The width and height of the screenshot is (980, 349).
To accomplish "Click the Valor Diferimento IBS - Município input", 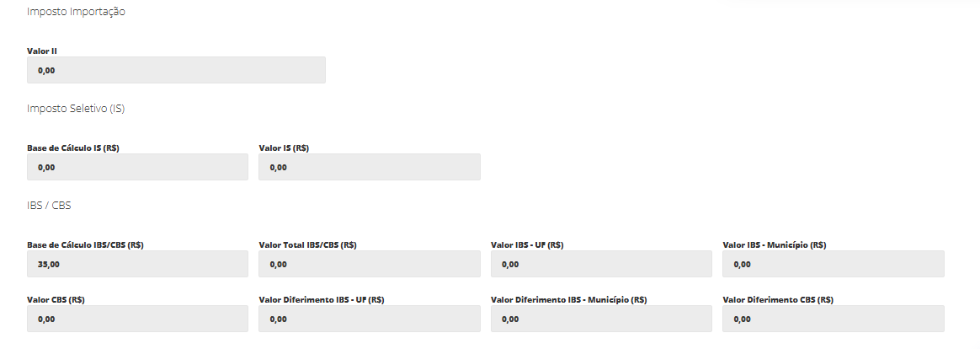I will click(601, 319).
